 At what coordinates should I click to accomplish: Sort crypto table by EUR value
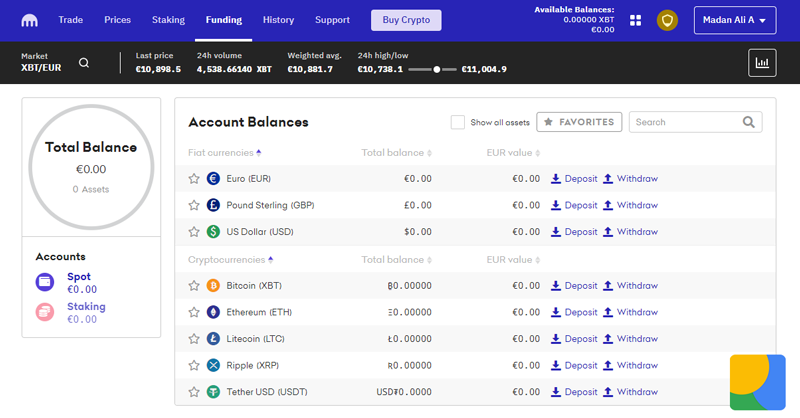tap(513, 260)
